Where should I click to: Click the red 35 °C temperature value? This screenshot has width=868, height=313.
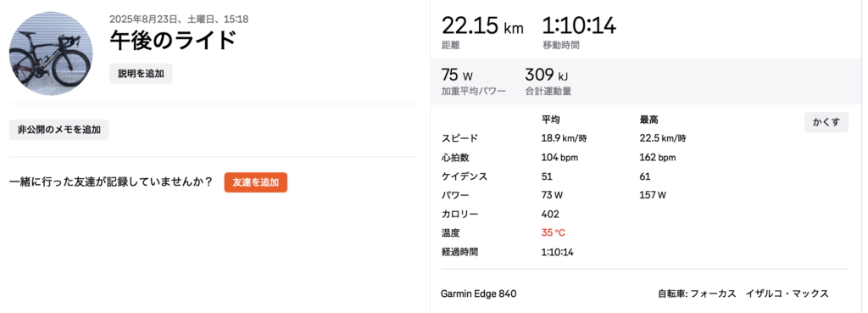tap(553, 232)
